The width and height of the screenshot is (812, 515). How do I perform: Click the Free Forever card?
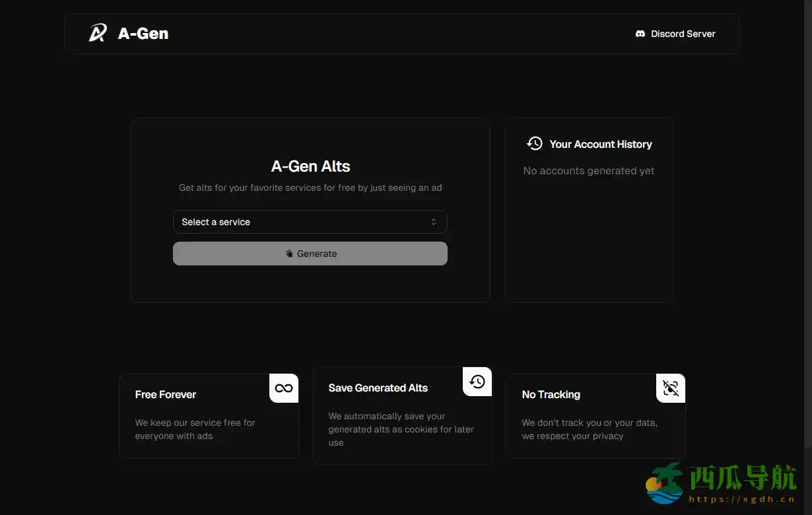[209, 416]
